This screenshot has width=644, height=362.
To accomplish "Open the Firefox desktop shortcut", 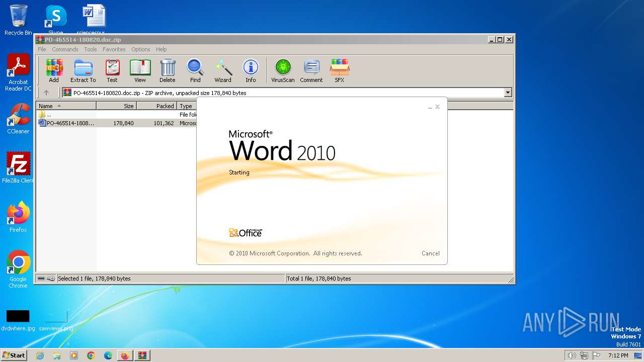I will (x=18, y=217).
